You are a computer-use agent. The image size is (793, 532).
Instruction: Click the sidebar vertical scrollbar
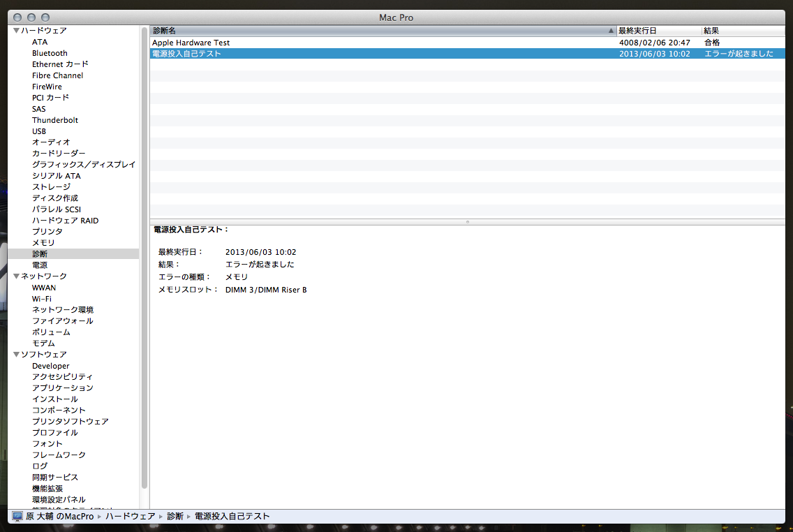tap(144, 258)
